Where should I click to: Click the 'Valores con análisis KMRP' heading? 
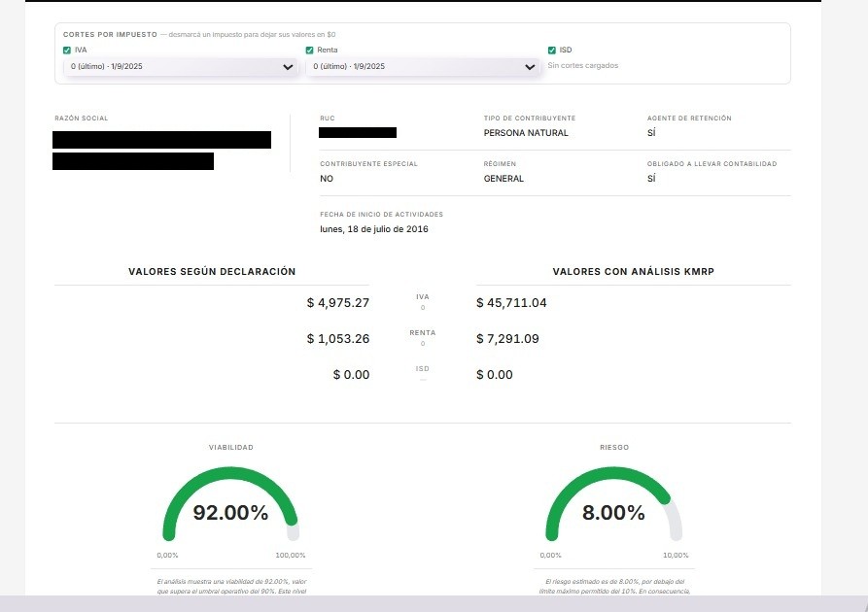(634, 272)
